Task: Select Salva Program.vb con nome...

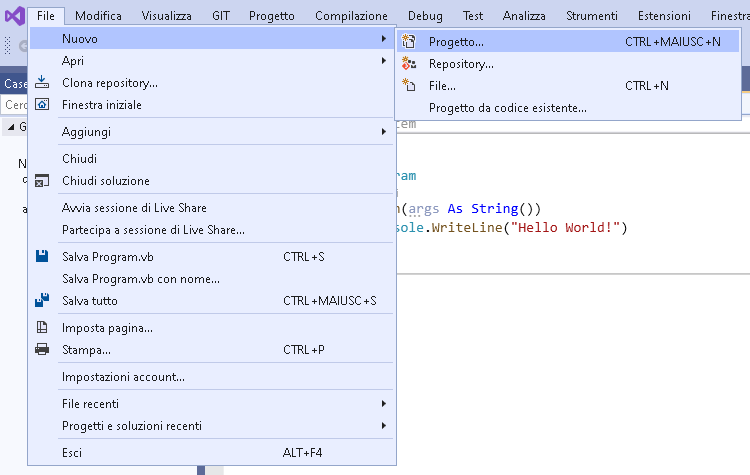Action: point(212,279)
